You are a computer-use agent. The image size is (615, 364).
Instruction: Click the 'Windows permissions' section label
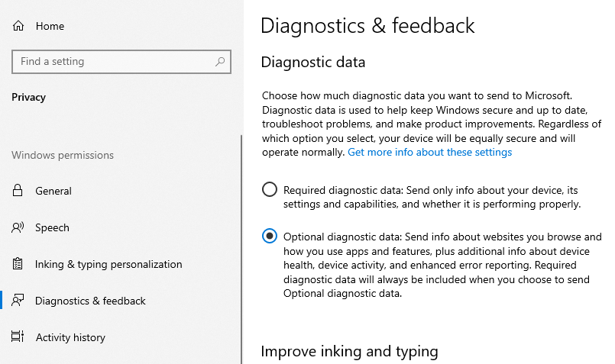(63, 155)
